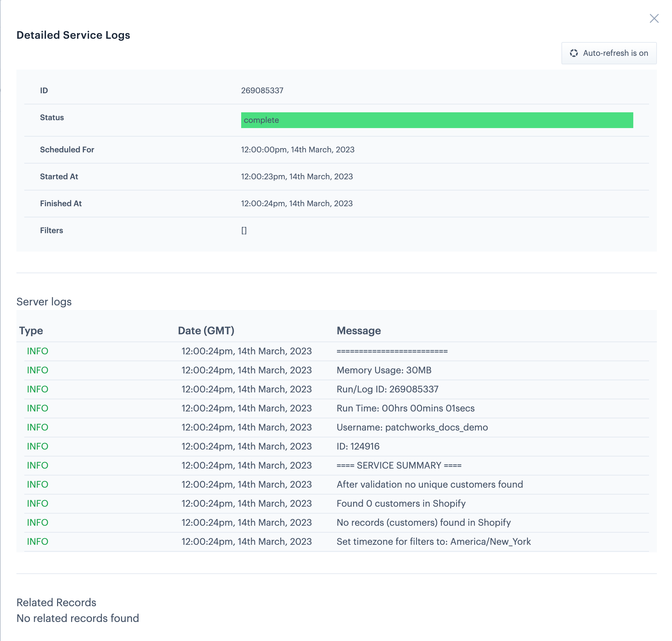Select the ID value 269085337
The height and width of the screenshot is (641, 672).
click(262, 91)
